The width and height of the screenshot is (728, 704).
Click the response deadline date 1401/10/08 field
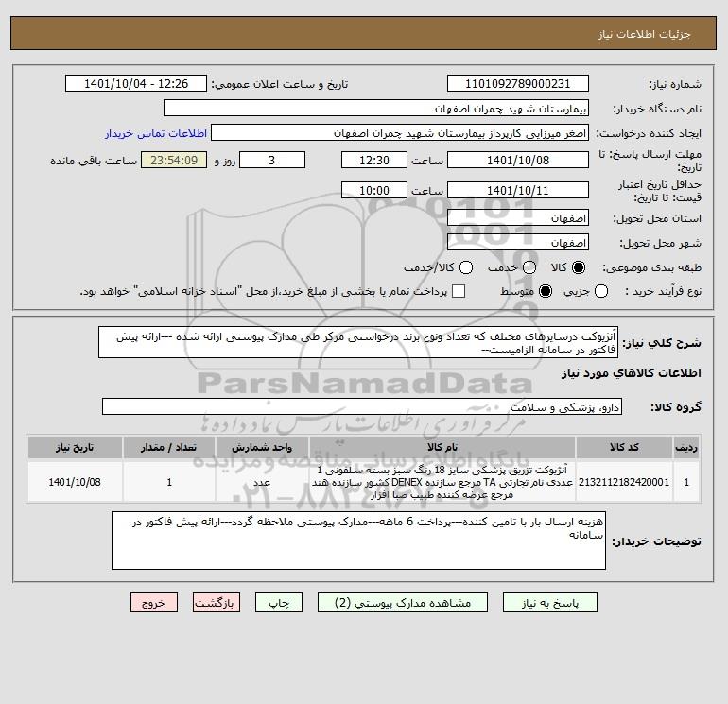click(518, 160)
